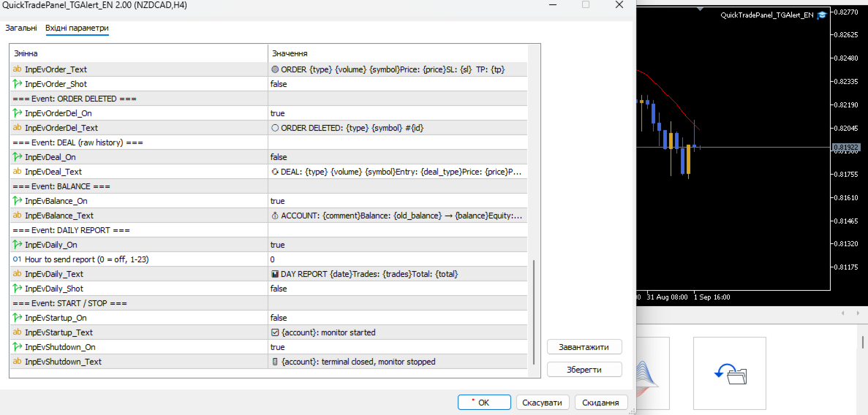Toggle InpEvOrderDel_On value true

398,113
